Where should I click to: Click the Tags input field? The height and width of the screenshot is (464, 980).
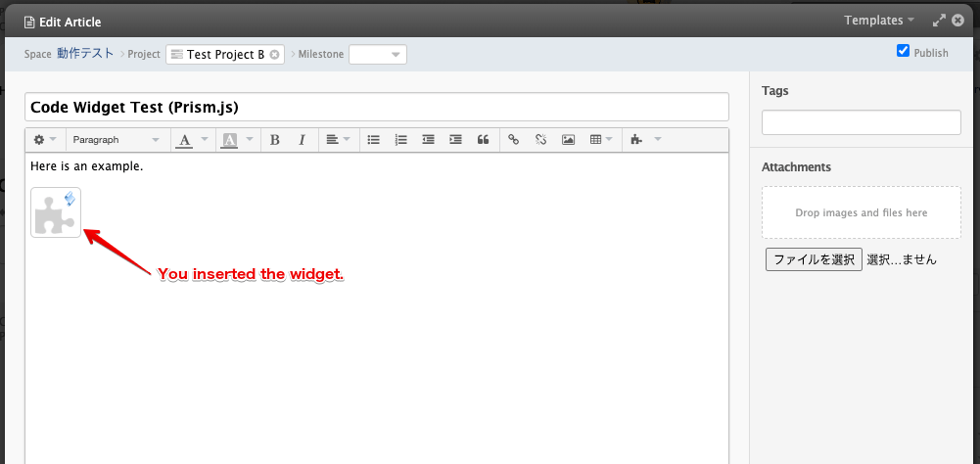click(x=861, y=122)
